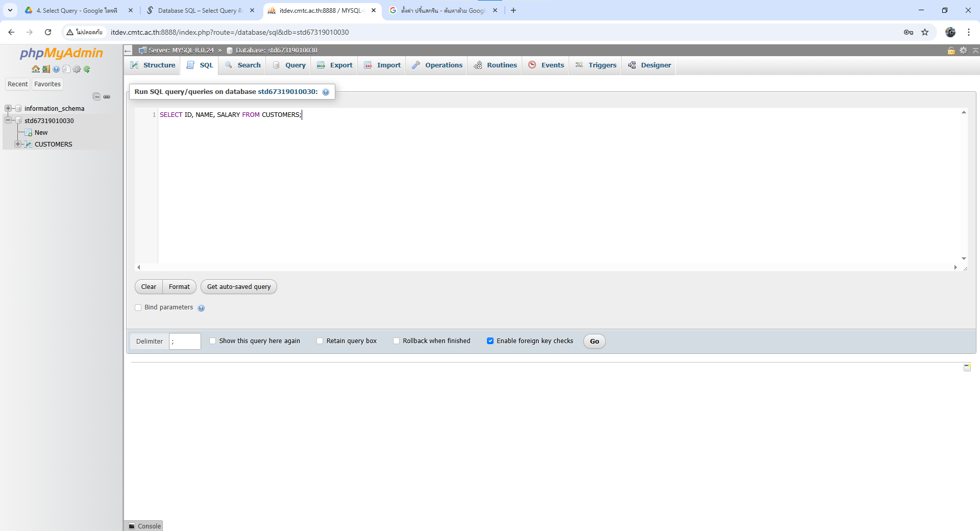980x531 pixels.
Task: Click the phpMyAdmin Home icon
Action: [x=35, y=69]
